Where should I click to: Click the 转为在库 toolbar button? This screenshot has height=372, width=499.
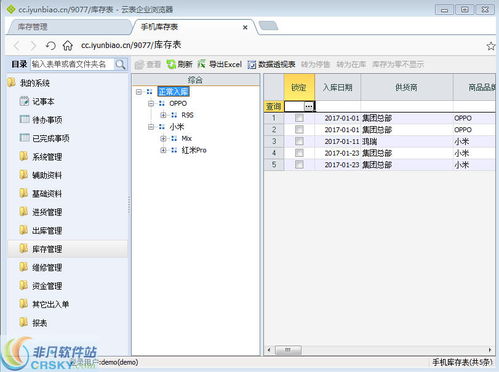[x=351, y=64]
